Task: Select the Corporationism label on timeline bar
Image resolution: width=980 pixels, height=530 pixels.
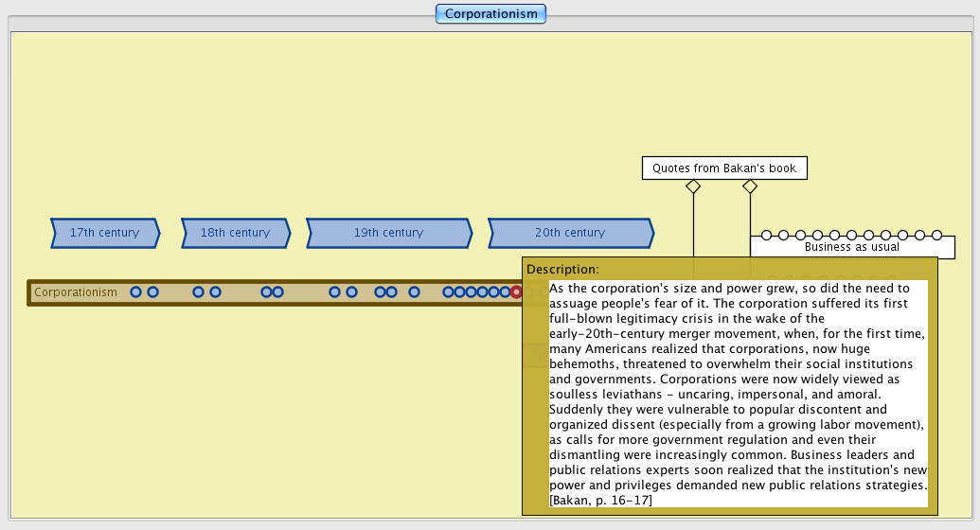Action: tap(76, 292)
